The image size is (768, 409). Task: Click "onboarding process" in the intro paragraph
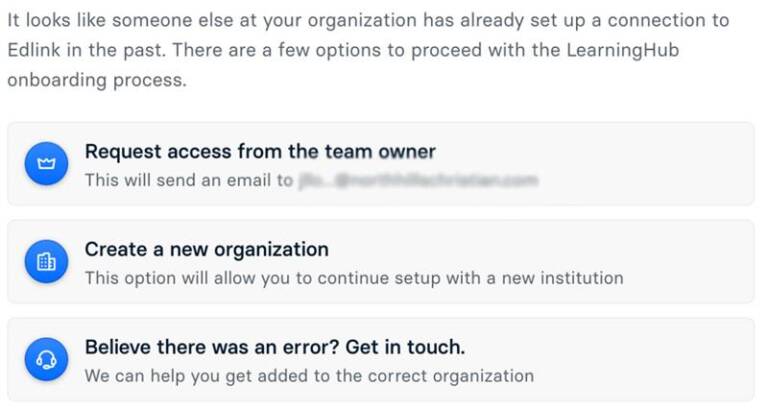[96, 80]
